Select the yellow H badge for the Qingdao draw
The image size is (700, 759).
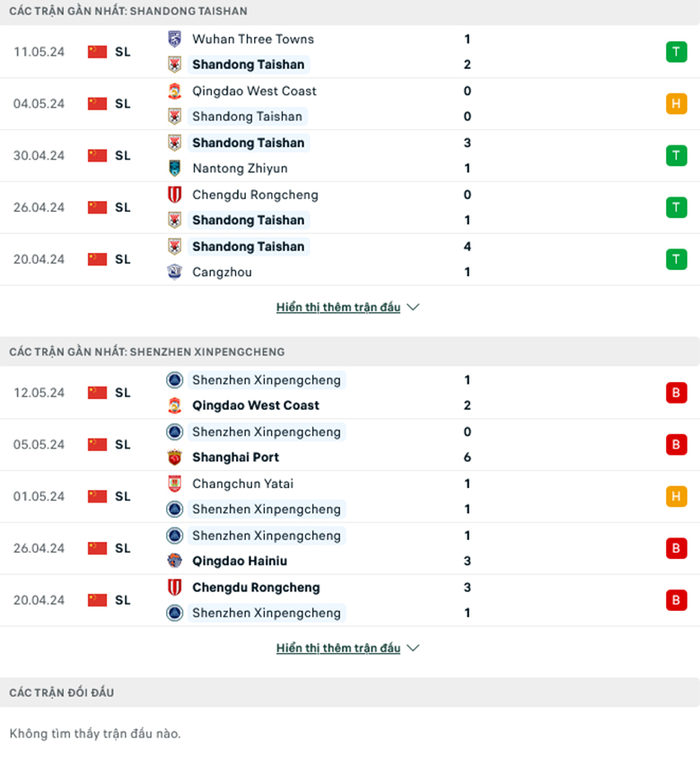coord(676,103)
